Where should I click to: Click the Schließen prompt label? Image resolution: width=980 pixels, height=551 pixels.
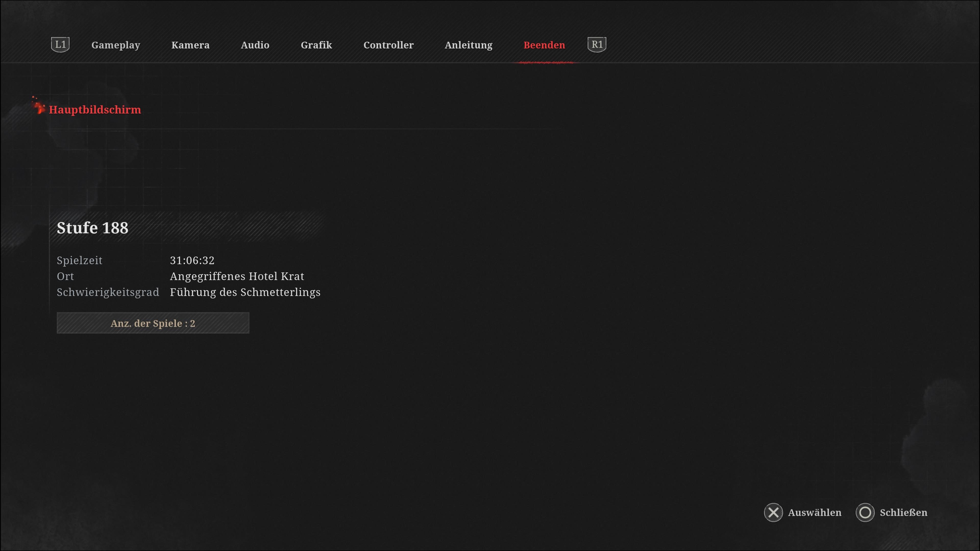[x=903, y=512]
